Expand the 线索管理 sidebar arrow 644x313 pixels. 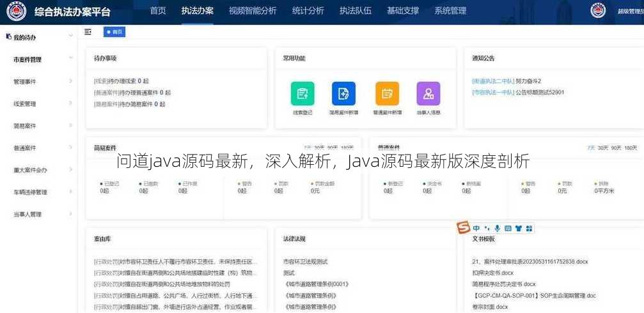(x=70, y=103)
